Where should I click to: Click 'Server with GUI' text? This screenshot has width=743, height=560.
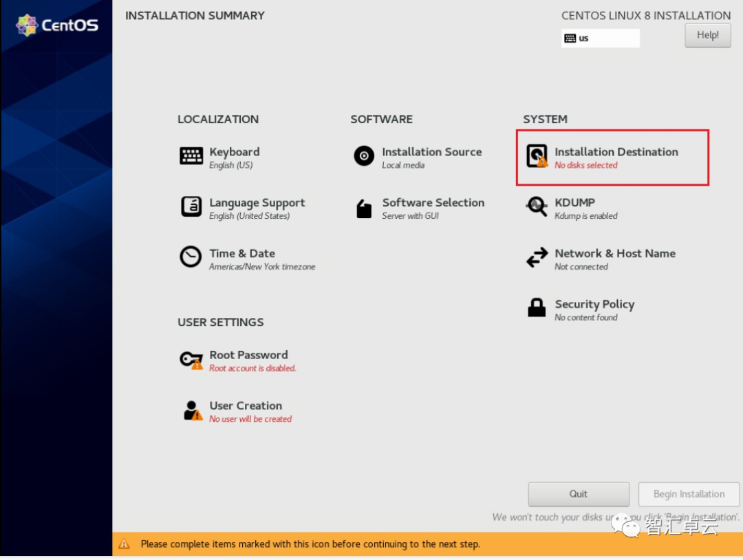pyautogui.click(x=410, y=216)
